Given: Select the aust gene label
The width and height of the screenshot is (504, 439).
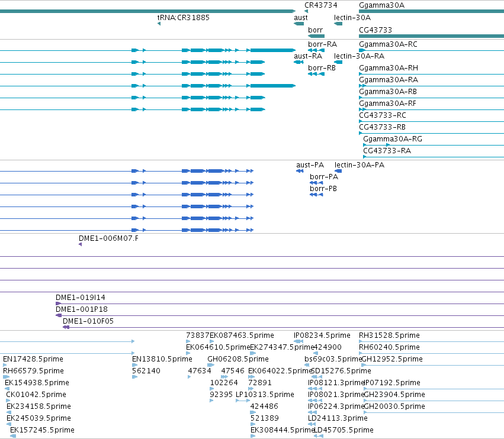Looking at the screenshot, I should pos(300,17).
